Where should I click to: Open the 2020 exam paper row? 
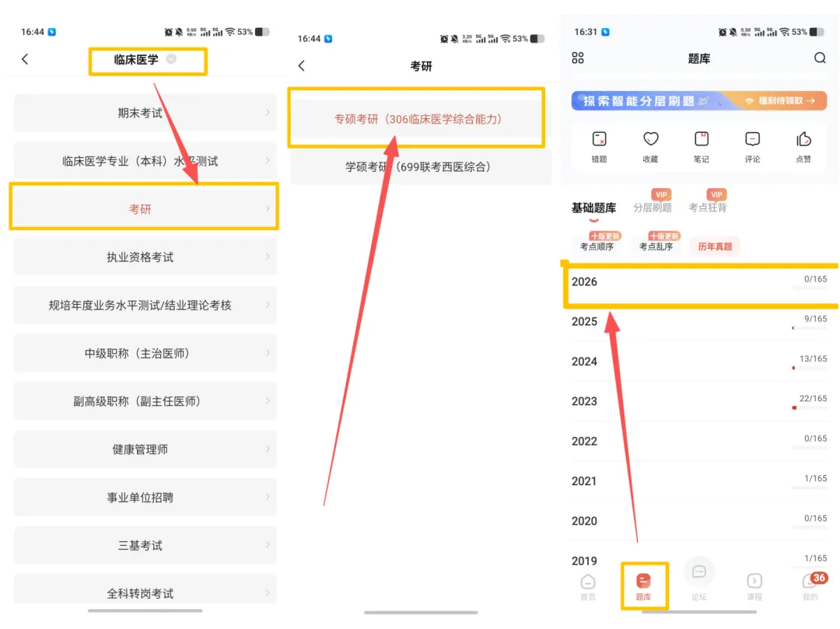[699, 522]
